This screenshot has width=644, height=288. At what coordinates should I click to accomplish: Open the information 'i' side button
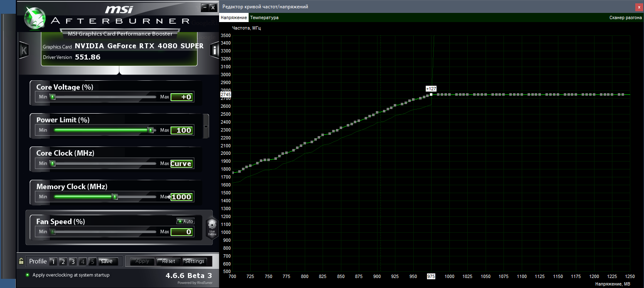(215, 50)
